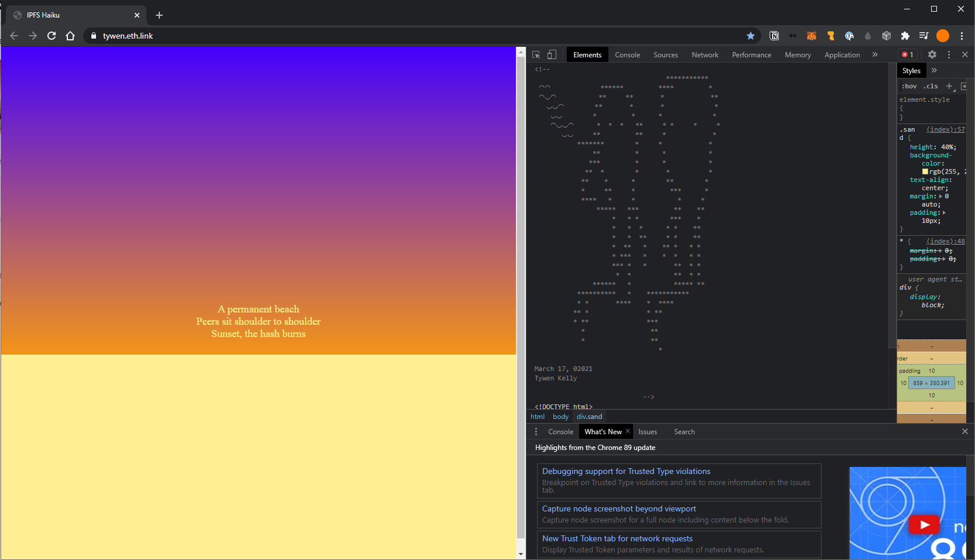This screenshot has width=975, height=560.
Task: Open the background-color swatch picker
Action: (x=925, y=171)
